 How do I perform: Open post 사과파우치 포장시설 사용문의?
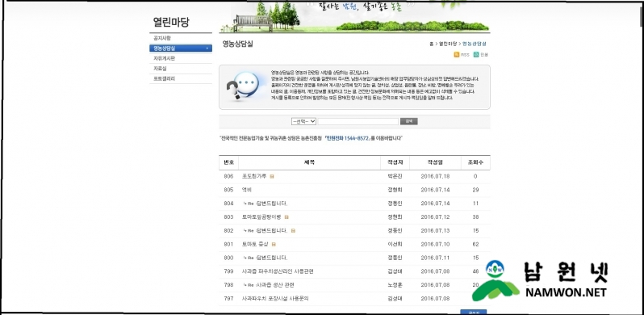(x=275, y=299)
